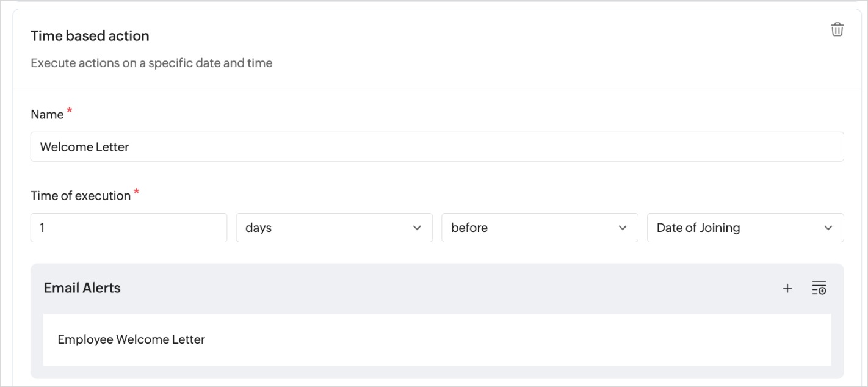Click the Time of execution label
This screenshot has height=387, width=868.
point(81,196)
